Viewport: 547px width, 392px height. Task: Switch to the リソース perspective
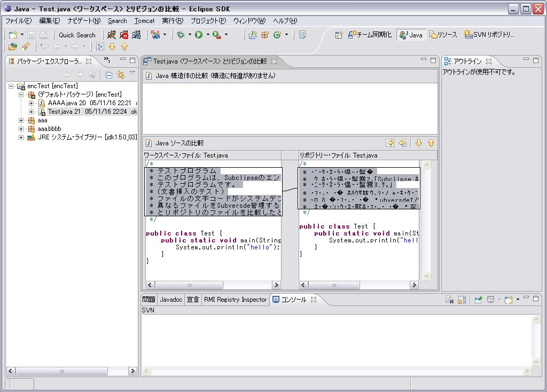[443, 35]
